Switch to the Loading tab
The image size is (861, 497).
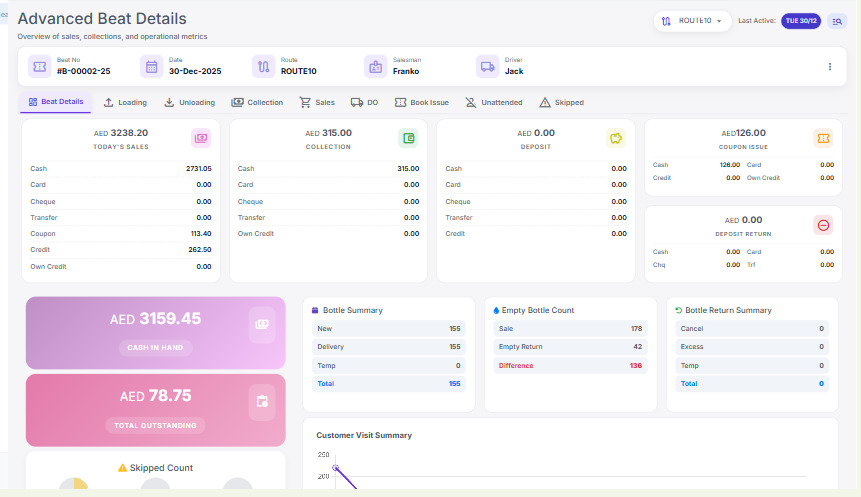coord(125,102)
